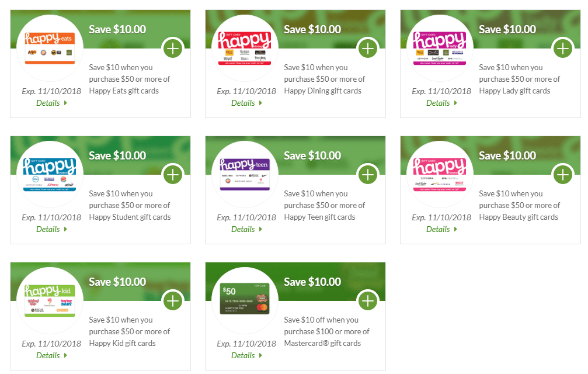588x374 pixels.
Task: Add the Happy Dining coupon with plus icon
Action: 368,49
